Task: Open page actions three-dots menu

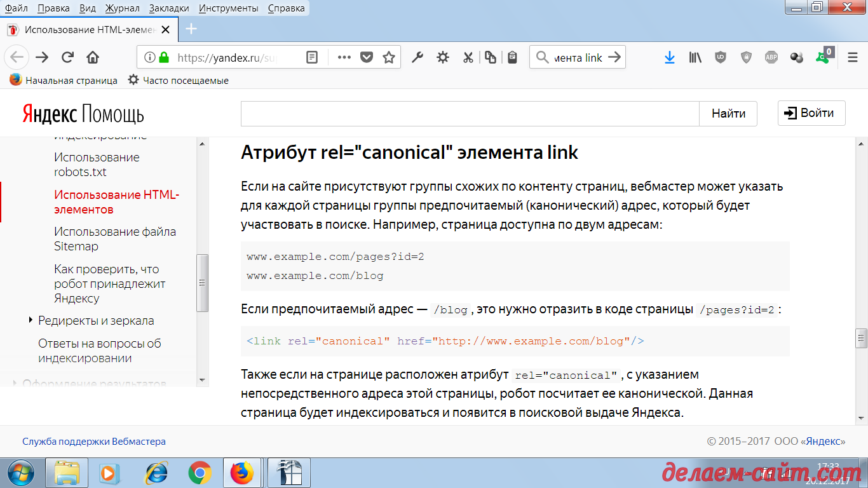Action: 344,57
